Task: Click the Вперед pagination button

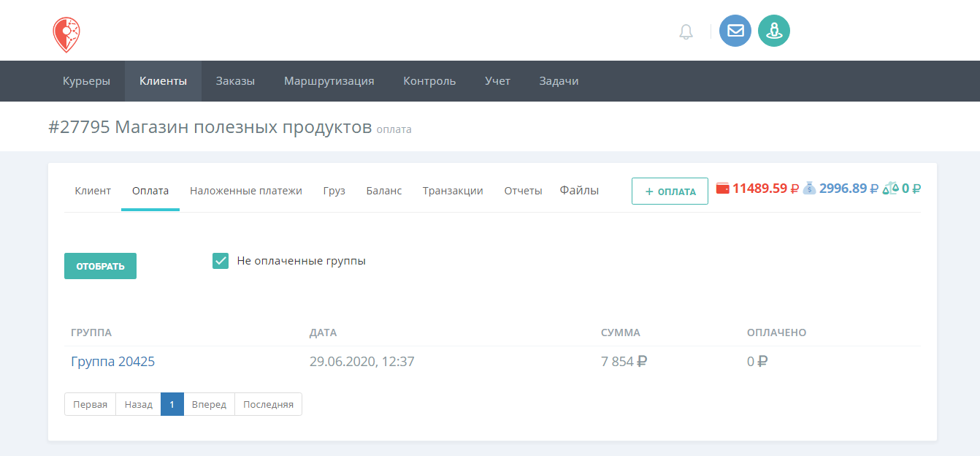Action: pos(209,404)
